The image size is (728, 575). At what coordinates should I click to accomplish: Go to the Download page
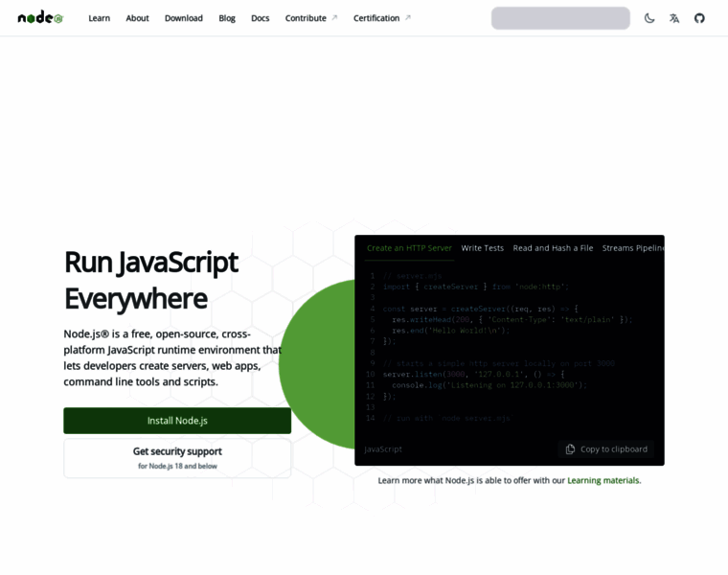pos(184,18)
